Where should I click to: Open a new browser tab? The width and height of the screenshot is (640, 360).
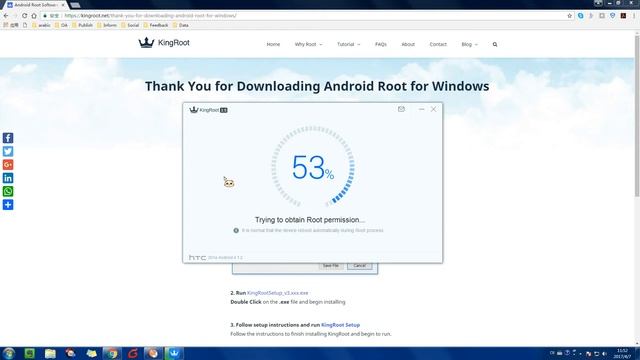point(75,5)
